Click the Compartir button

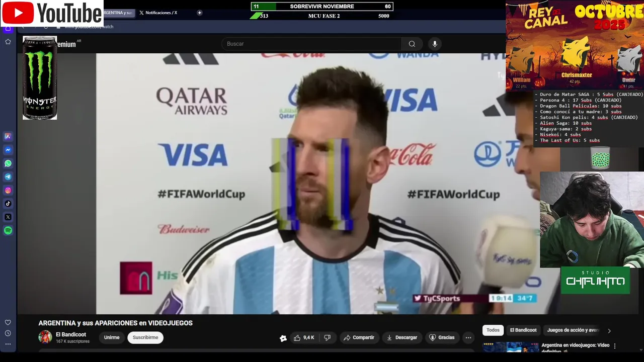[x=359, y=337]
